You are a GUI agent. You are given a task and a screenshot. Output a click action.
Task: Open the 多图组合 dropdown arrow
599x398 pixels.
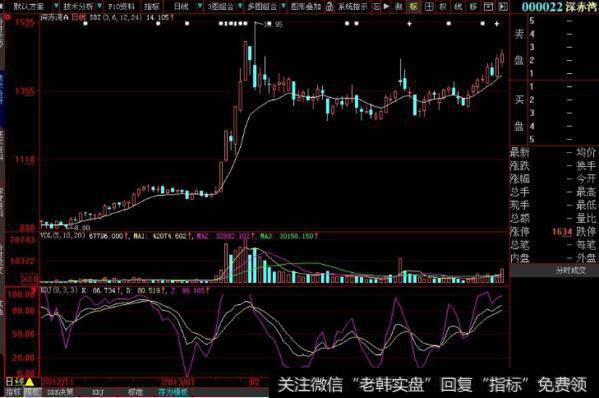pos(283,6)
